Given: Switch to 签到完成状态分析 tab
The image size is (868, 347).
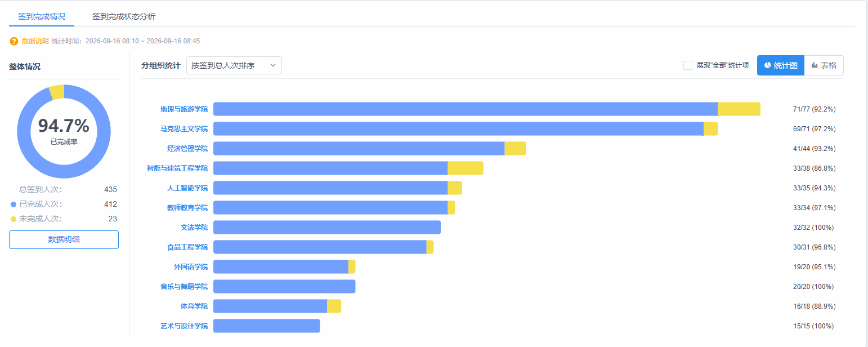Looking at the screenshot, I should pyautogui.click(x=124, y=16).
